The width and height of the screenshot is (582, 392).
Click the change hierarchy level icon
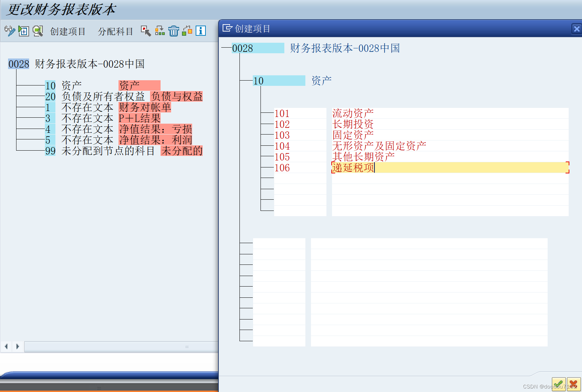click(187, 31)
